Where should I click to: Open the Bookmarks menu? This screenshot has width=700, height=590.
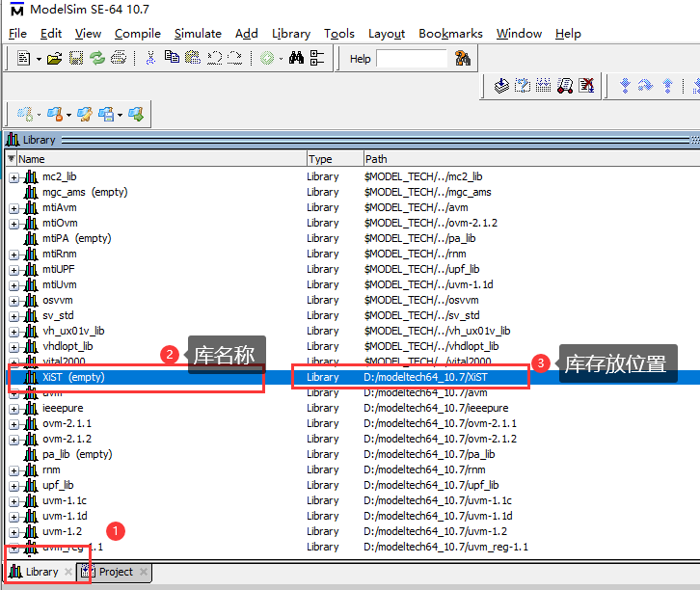click(450, 34)
